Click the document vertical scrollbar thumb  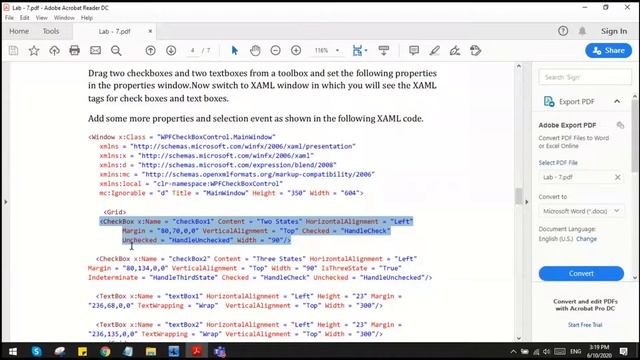(x=519, y=196)
